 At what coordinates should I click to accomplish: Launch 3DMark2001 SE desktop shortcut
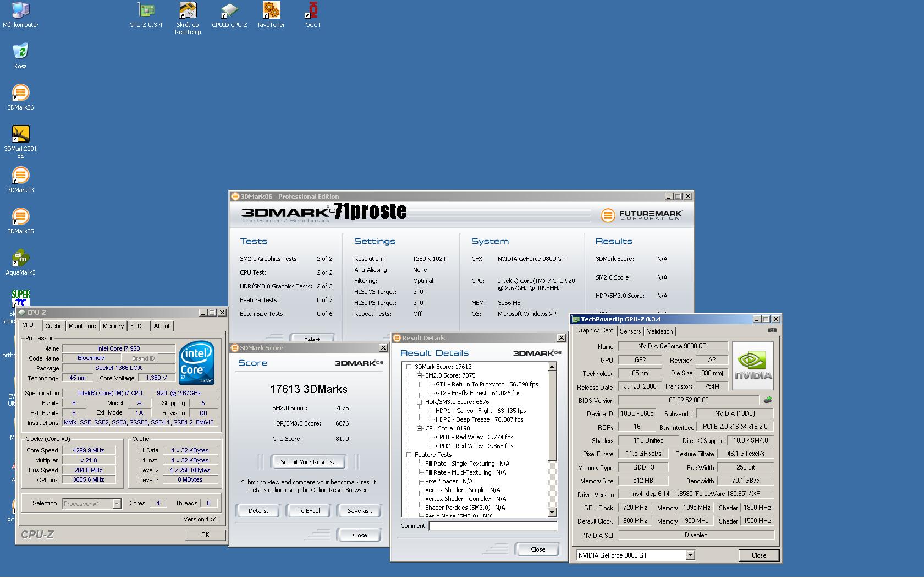coord(20,142)
